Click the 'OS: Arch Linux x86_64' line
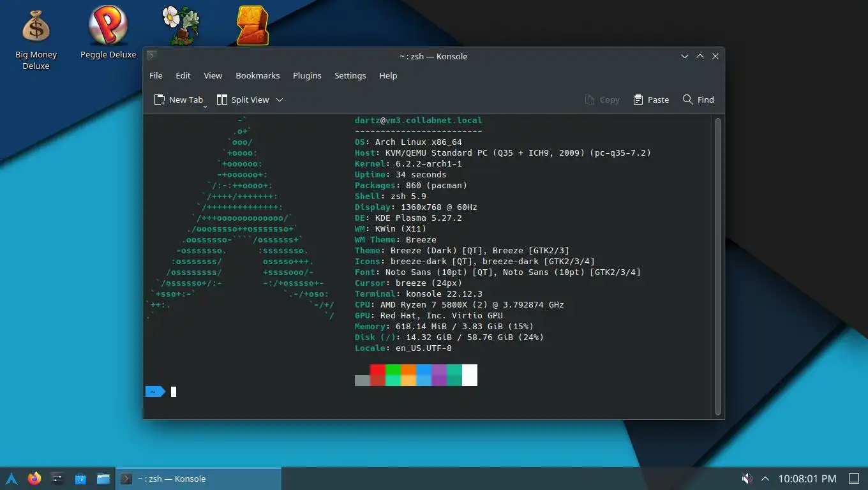Screen dimensions: 868x490 [x=408, y=142]
